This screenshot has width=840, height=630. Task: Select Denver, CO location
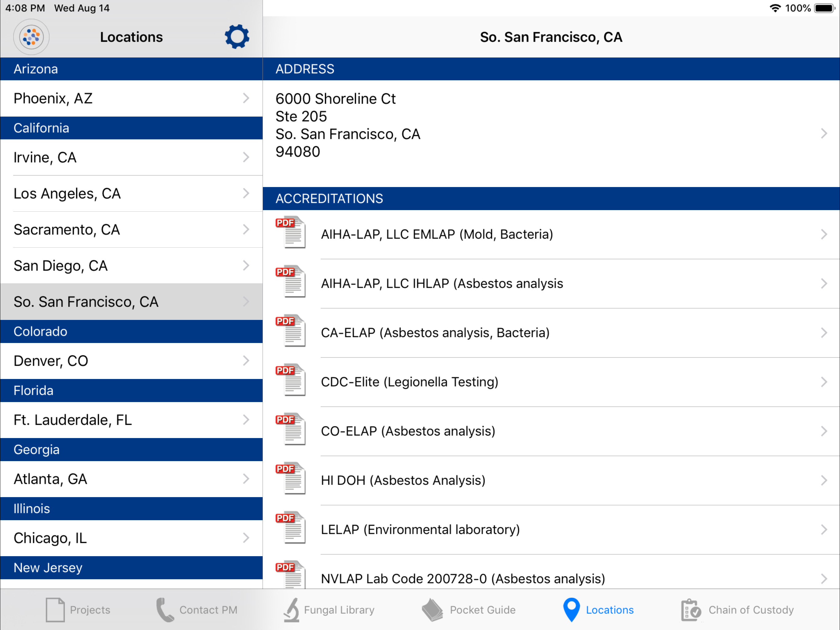point(131,361)
